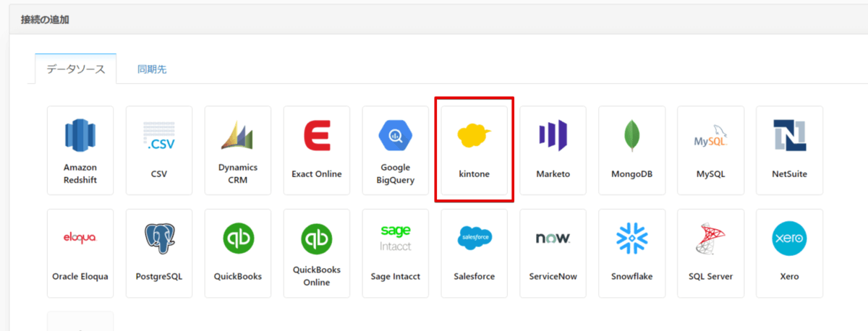Image resolution: width=868 pixels, height=331 pixels.
Task: Choose the PostgreSQL elephant icon
Action: [159, 238]
